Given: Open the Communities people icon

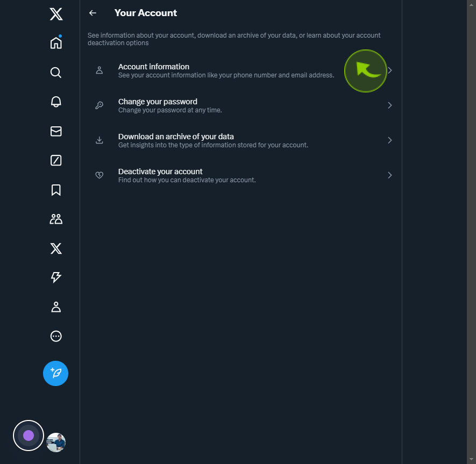Looking at the screenshot, I should coord(56,219).
